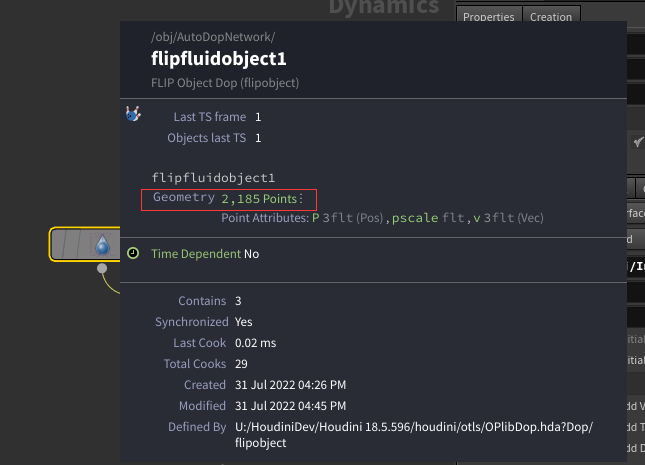The image size is (645, 465).
Task: Click the Time Dependent clock icon
Action: (133, 253)
